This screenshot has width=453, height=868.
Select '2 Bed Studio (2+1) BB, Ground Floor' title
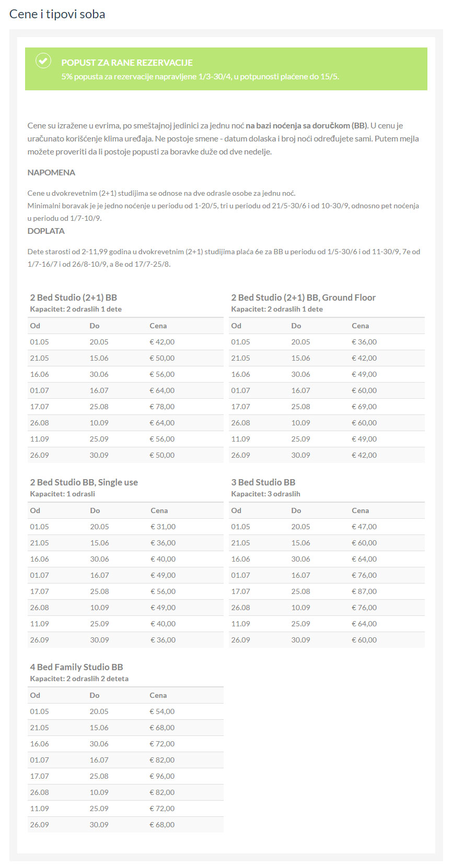304,298
